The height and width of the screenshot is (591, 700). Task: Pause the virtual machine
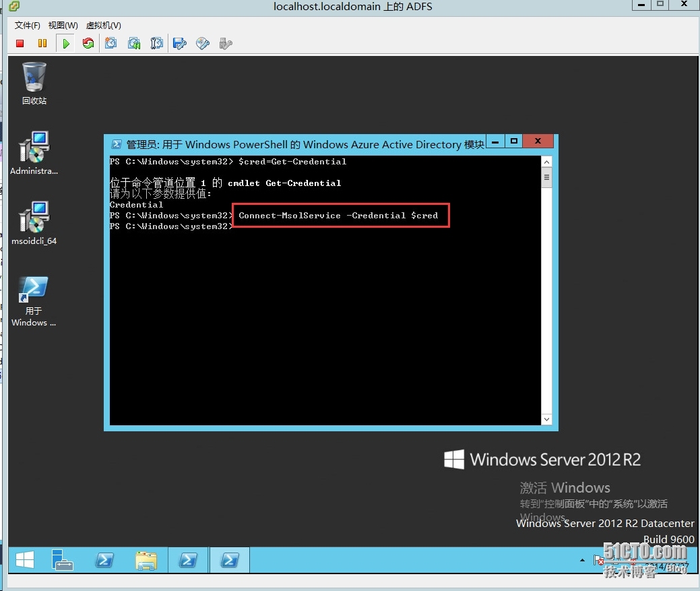tap(42, 43)
